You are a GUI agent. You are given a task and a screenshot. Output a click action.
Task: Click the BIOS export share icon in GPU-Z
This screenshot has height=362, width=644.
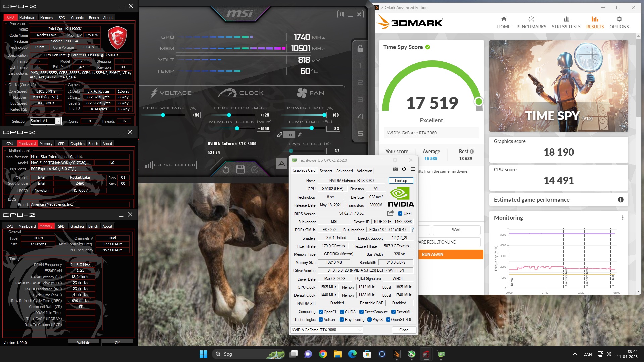coord(390,213)
